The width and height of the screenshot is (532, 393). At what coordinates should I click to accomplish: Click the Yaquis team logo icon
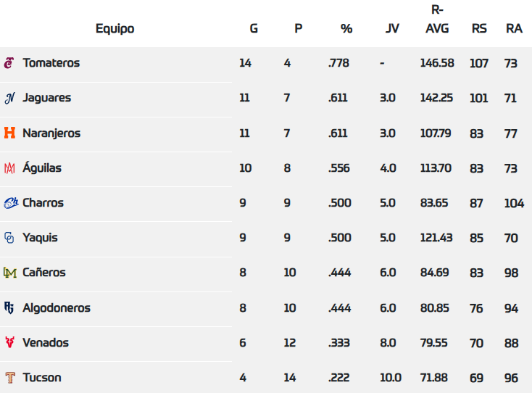click(x=9, y=238)
